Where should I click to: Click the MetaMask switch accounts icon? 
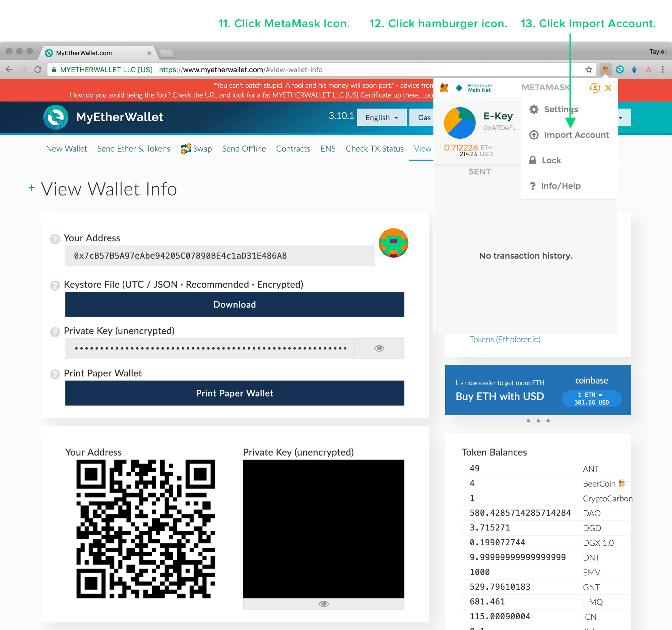click(x=595, y=88)
